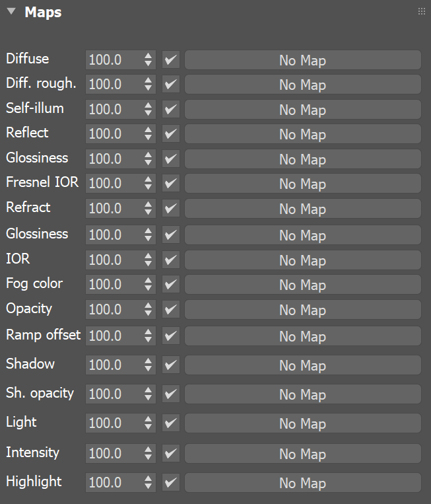Toggle the Sh. opacity map checkbox
The image size is (431, 504).
[170, 394]
